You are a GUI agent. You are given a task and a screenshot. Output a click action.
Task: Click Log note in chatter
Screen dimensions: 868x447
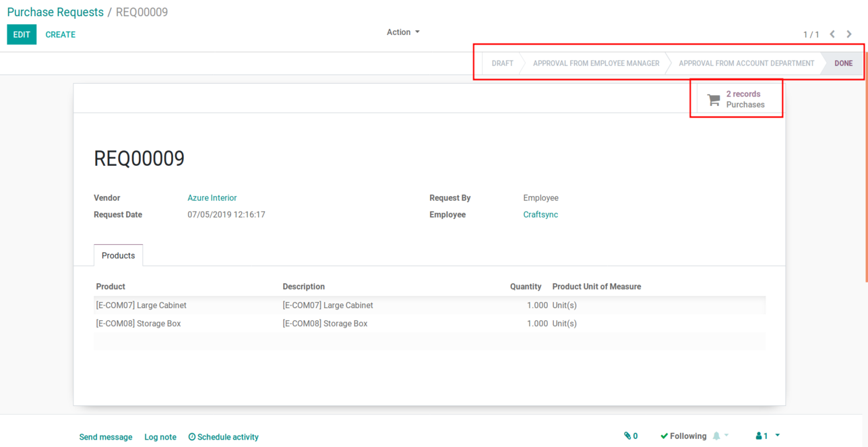click(x=160, y=437)
